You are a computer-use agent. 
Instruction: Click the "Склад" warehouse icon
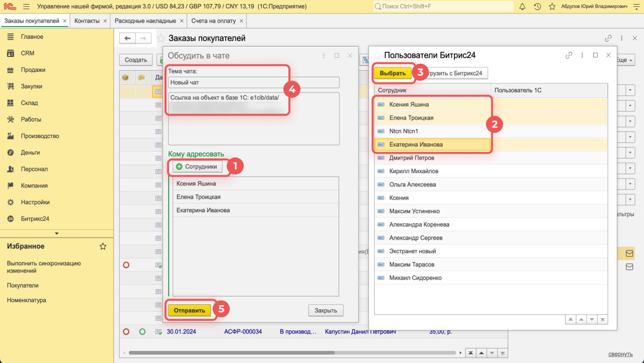click(x=11, y=103)
